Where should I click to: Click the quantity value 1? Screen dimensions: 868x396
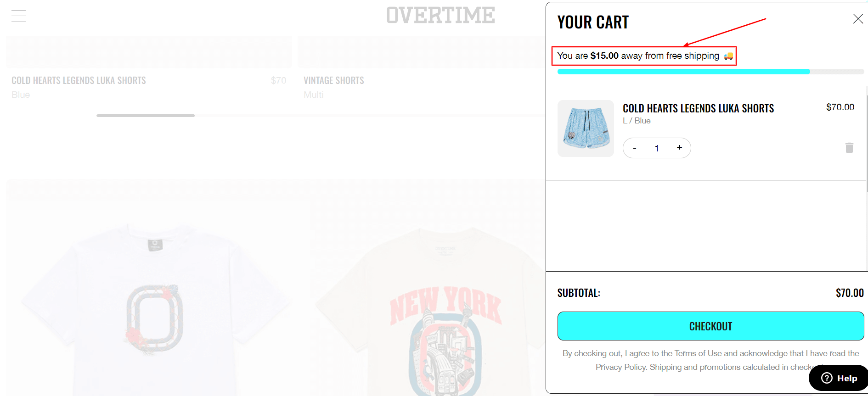click(657, 148)
